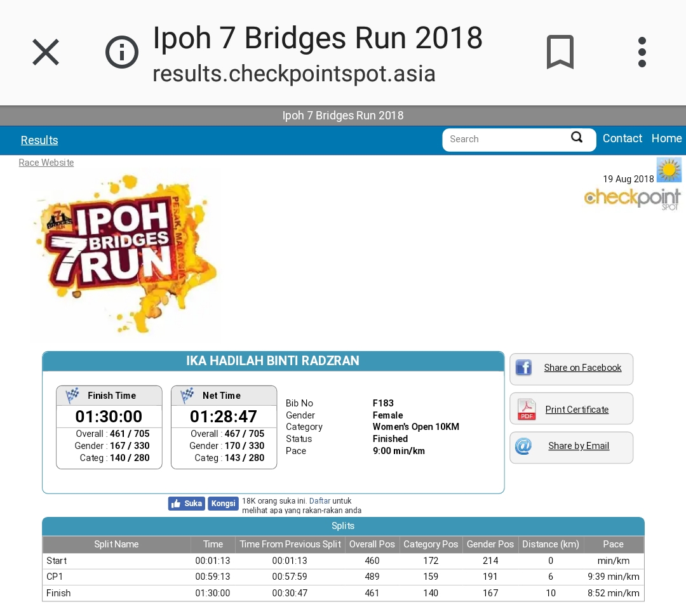The width and height of the screenshot is (686, 616).
Task: Click the Facebook logo icon
Action: (523, 368)
